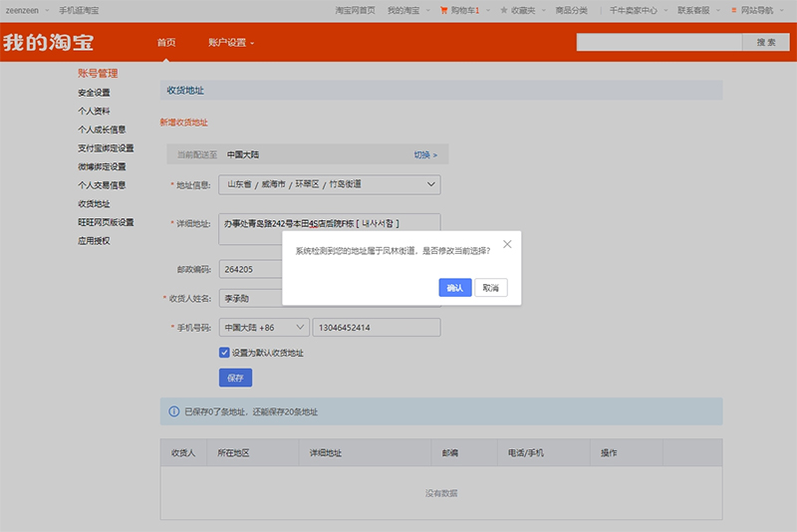Close the address detection dialog
Image resolution: width=797 pixels, height=532 pixels.
(x=507, y=244)
